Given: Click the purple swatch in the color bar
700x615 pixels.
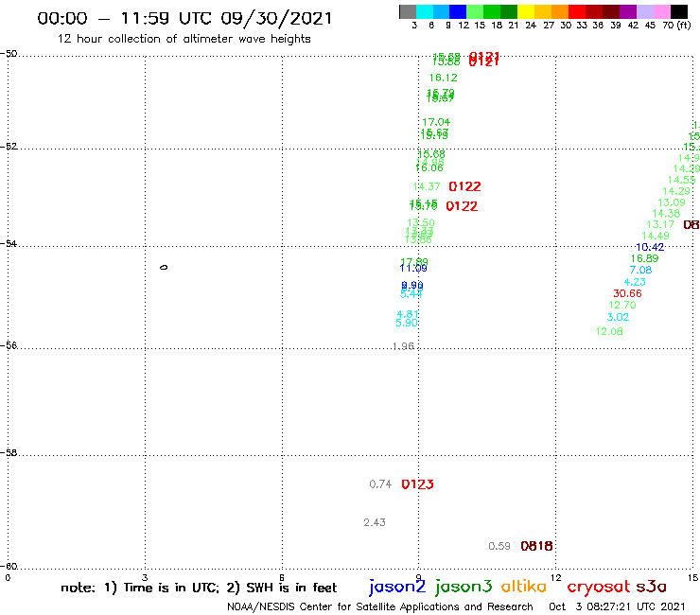Looking at the screenshot, I should (x=628, y=11).
